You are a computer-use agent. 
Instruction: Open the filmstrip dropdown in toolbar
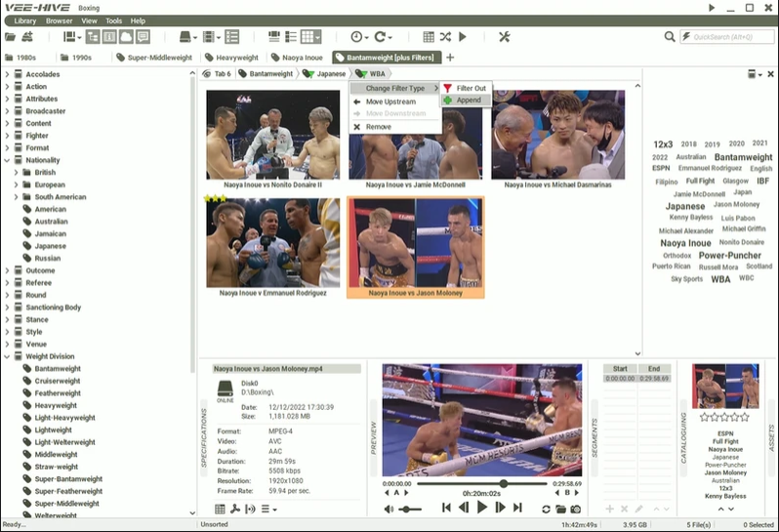click(211, 37)
